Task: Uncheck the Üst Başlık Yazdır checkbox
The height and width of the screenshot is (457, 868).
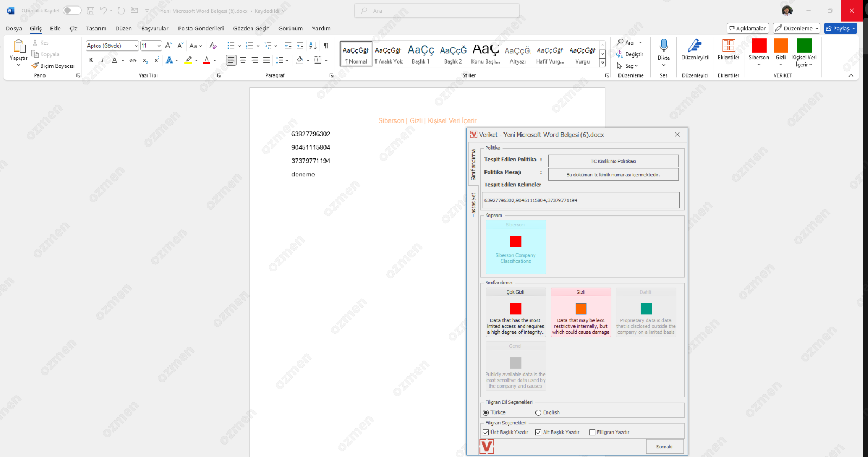Action: click(x=486, y=433)
